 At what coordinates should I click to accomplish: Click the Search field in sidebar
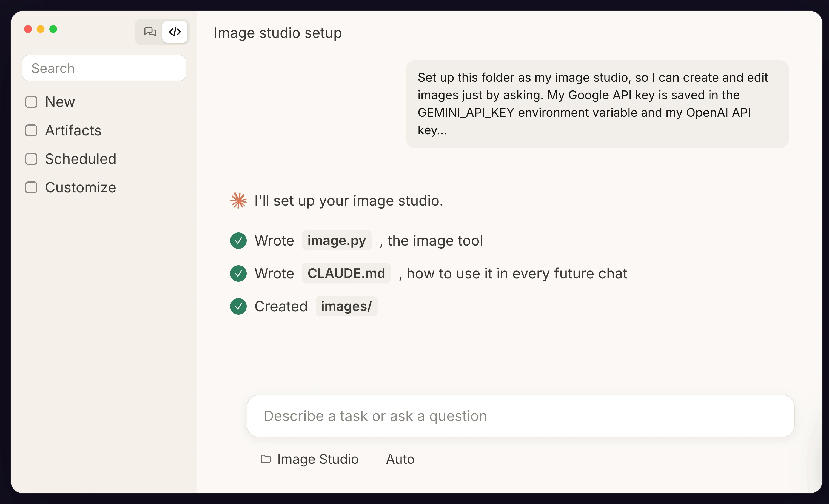[x=104, y=68]
